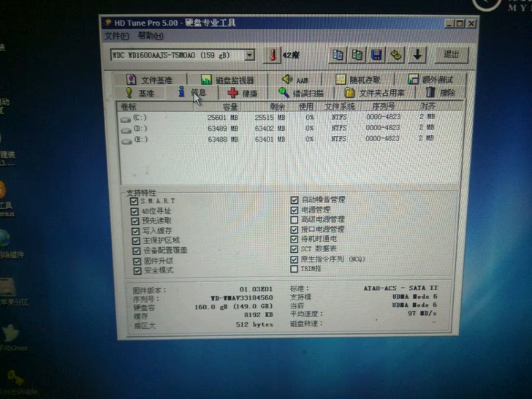Click the ATA8-ACS - SATA II standard value
This screenshot has height=399, width=532.
point(400,288)
